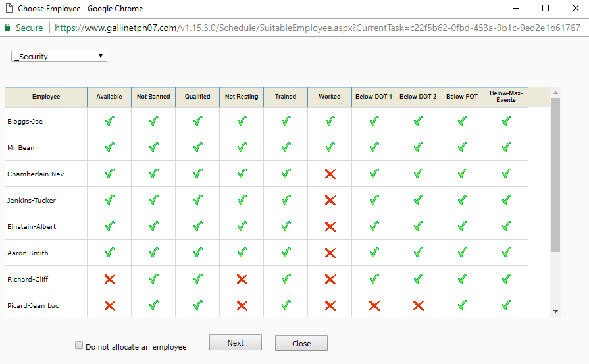This screenshot has height=364, width=589.
Task: Select the Jenkins-Tucker employee row name
Action: 31,200
